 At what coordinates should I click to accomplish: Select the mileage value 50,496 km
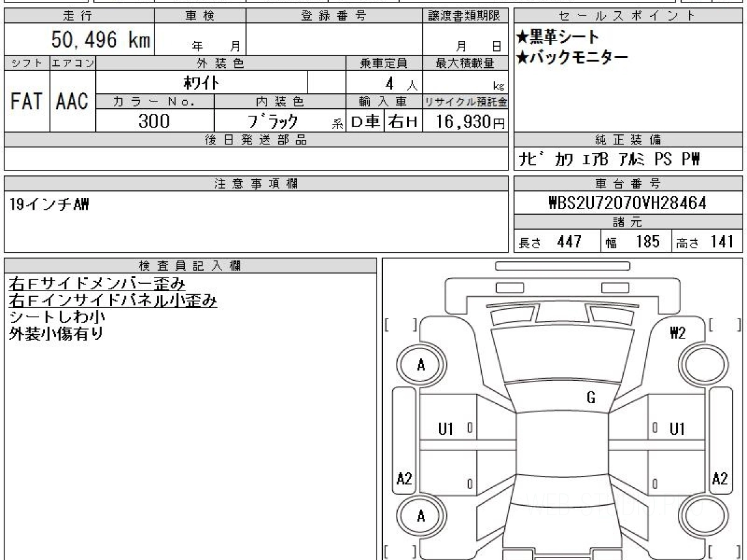tap(101, 40)
